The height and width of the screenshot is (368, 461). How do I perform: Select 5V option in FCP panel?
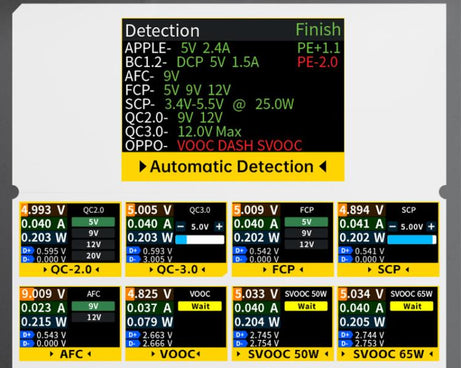click(x=306, y=222)
